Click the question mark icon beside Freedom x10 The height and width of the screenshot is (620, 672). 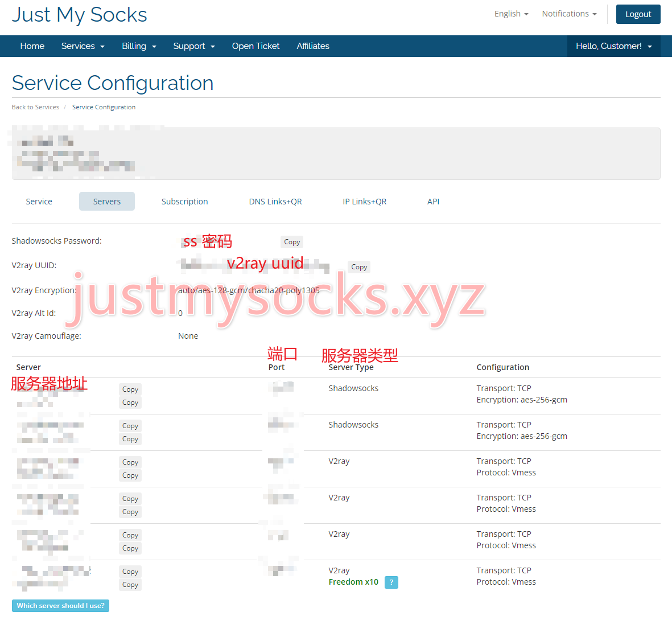tap(391, 582)
